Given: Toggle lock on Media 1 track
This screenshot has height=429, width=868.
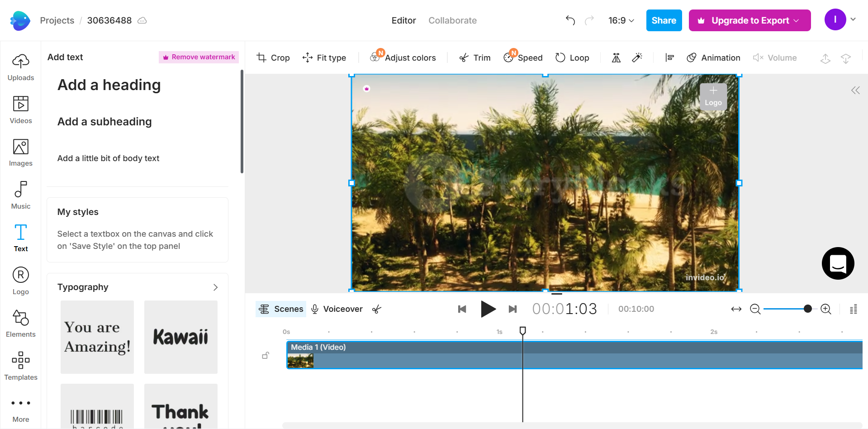Looking at the screenshot, I should pyautogui.click(x=266, y=356).
